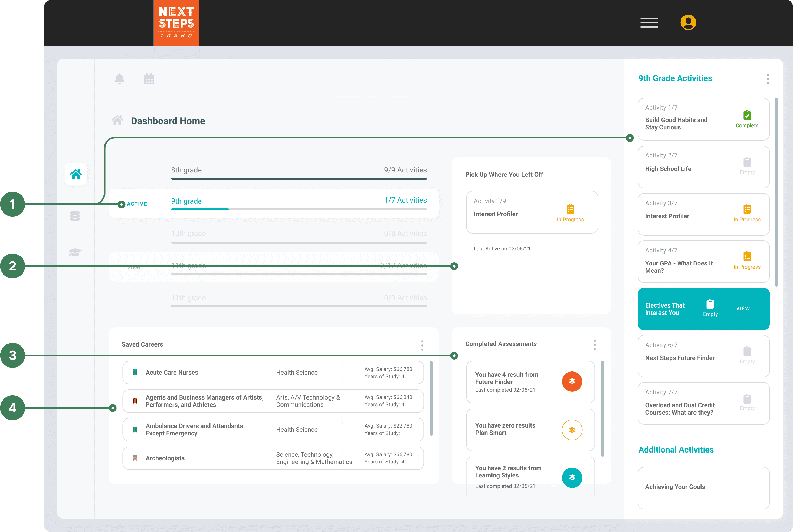Click the orange Future Finder results icon
This screenshot has width=793, height=532.
pyautogui.click(x=572, y=381)
